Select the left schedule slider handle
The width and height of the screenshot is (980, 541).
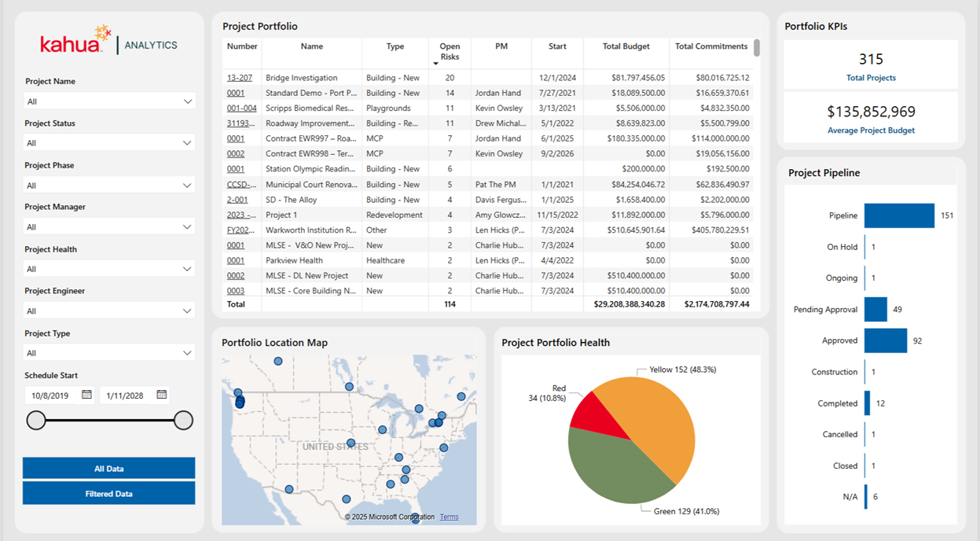tap(36, 421)
